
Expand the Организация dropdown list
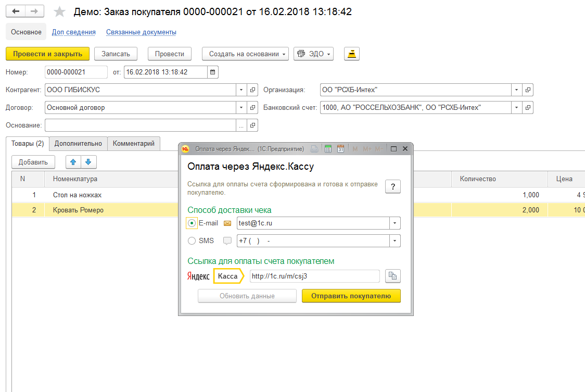click(517, 90)
